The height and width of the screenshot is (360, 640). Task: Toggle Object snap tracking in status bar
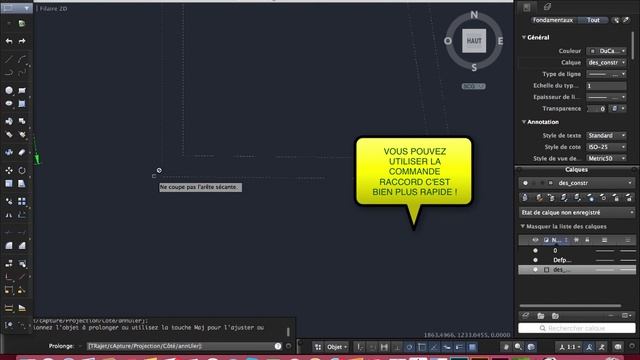pyautogui.click(x=434, y=347)
